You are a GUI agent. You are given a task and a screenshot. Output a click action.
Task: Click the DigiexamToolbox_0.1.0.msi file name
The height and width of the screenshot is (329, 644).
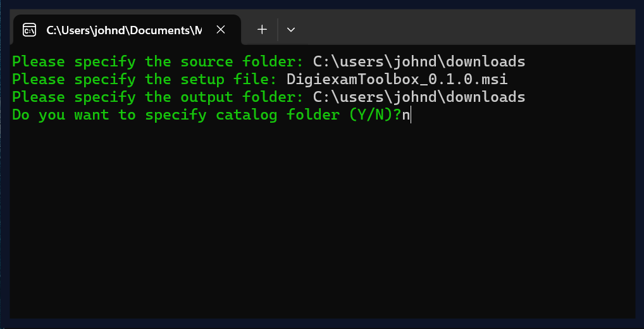pyautogui.click(x=397, y=79)
